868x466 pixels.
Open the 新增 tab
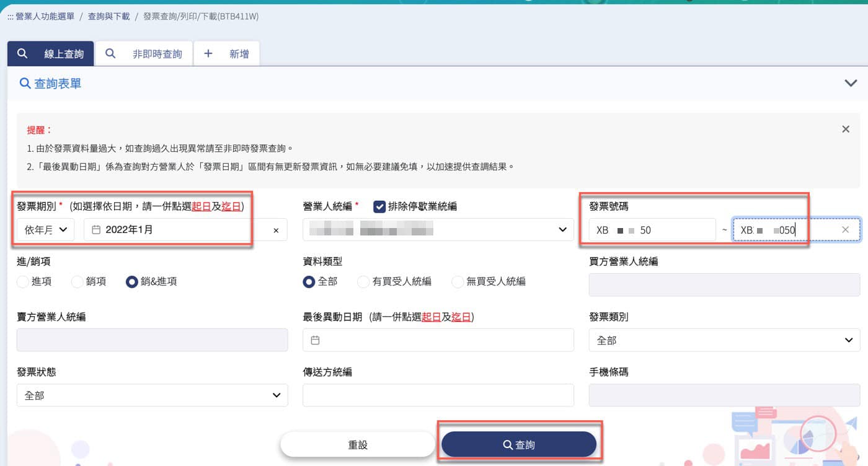click(x=226, y=54)
